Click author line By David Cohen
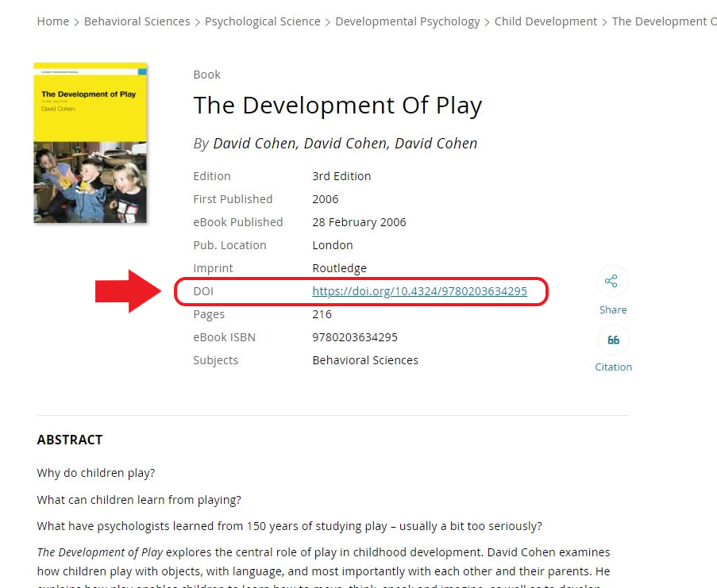Image resolution: width=717 pixels, height=588 pixels. click(335, 144)
